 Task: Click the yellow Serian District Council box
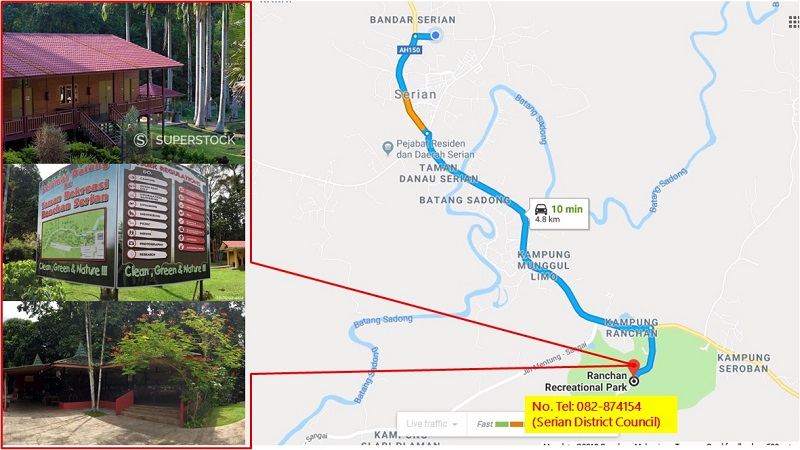click(x=601, y=414)
